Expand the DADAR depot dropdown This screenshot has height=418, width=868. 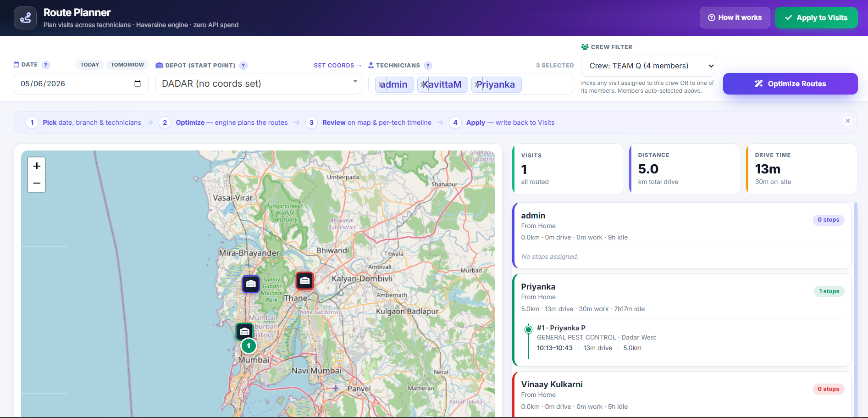click(x=258, y=84)
